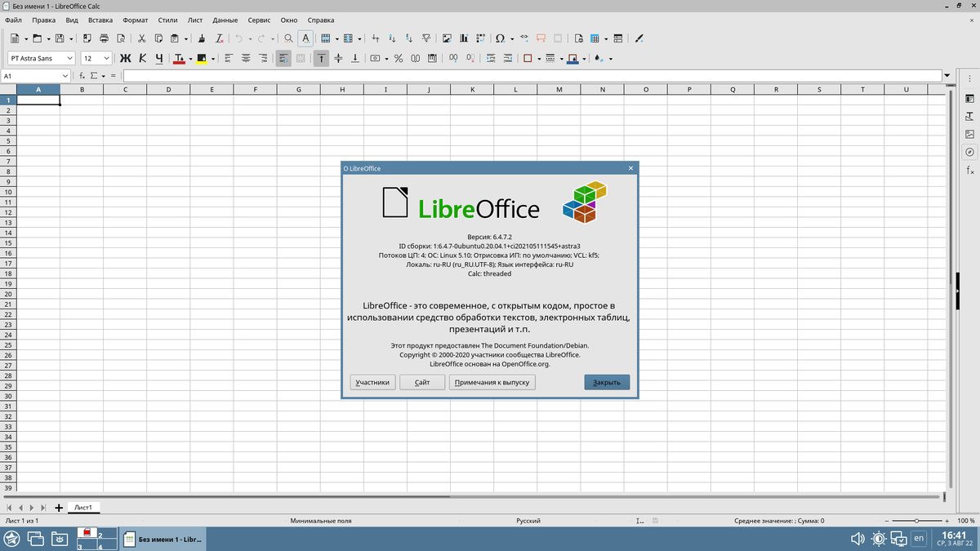Click the Copy icon
The height and width of the screenshot is (551, 980).
(x=158, y=38)
